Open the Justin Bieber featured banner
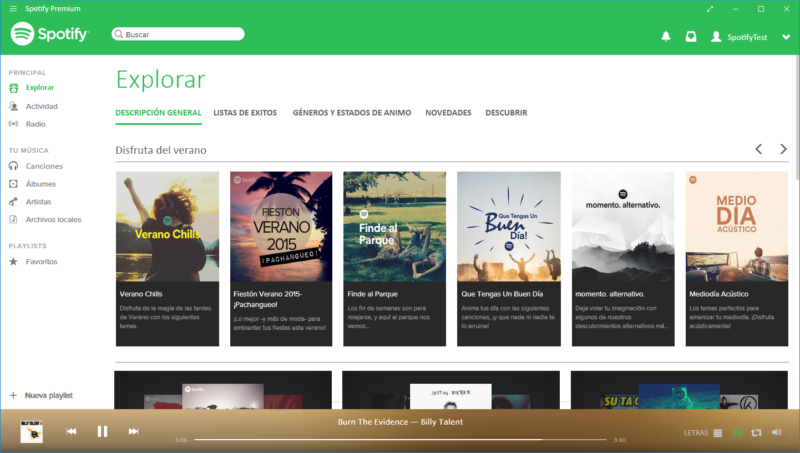This screenshot has height=453, width=800. (x=451, y=390)
